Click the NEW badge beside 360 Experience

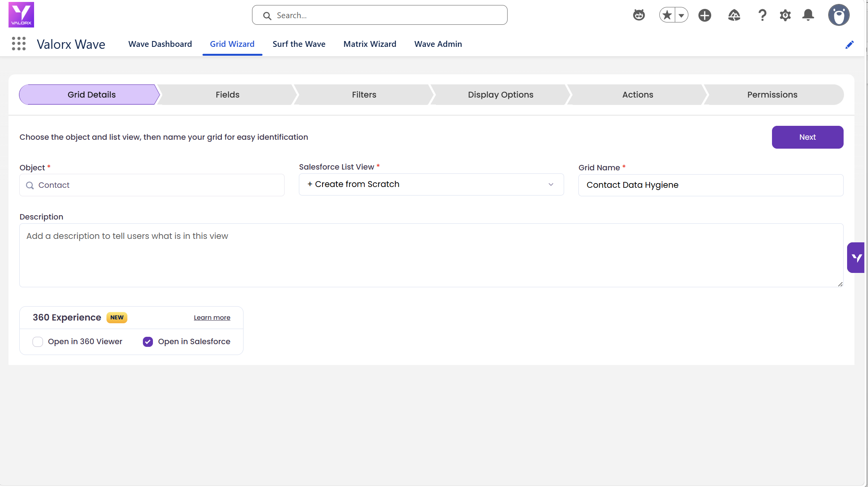(x=117, y=317)
